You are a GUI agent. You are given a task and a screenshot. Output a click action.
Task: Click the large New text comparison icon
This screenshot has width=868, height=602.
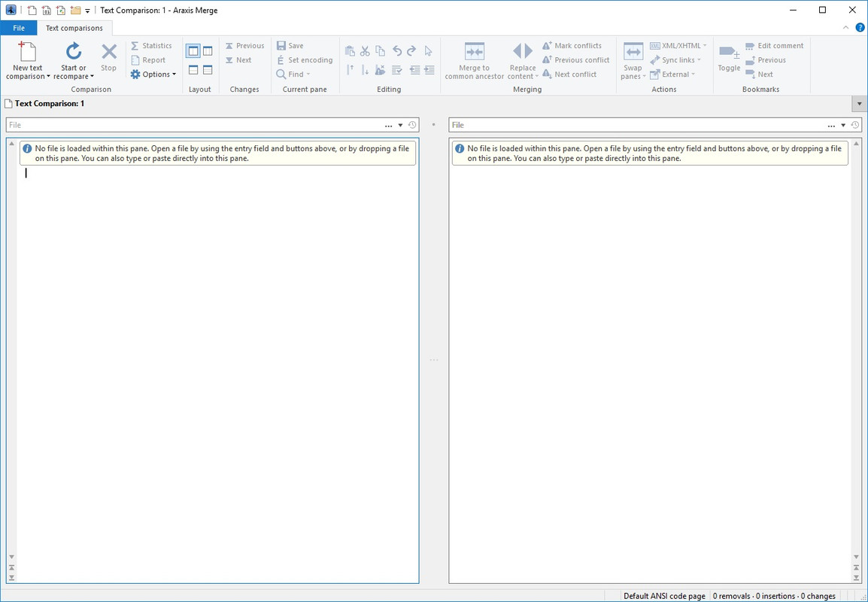click(28, 51)
